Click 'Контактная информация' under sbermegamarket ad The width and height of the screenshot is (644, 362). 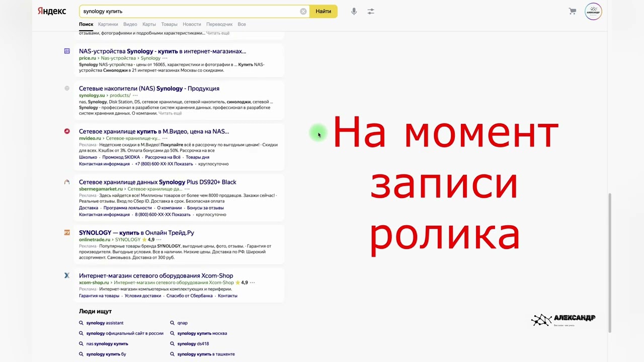[x=104, y=215]
